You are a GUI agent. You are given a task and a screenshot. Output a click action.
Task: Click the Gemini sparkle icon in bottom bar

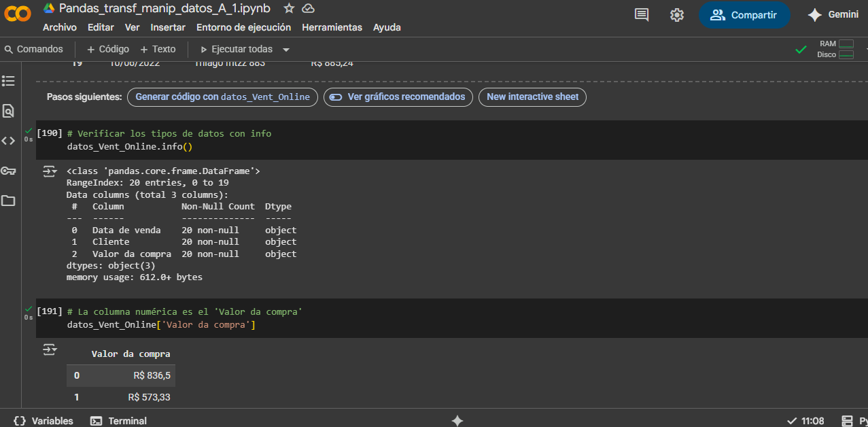tap(457, 421)
